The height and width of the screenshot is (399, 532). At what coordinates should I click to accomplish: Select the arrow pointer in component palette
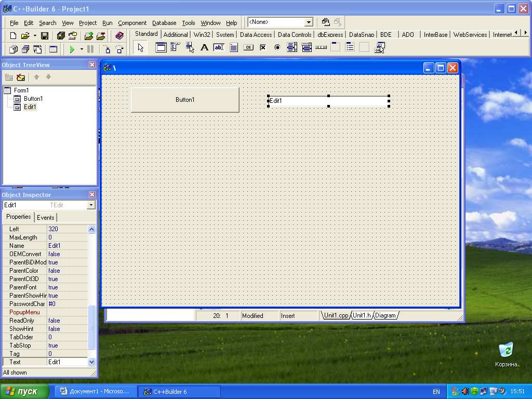(x=140, y=48)
